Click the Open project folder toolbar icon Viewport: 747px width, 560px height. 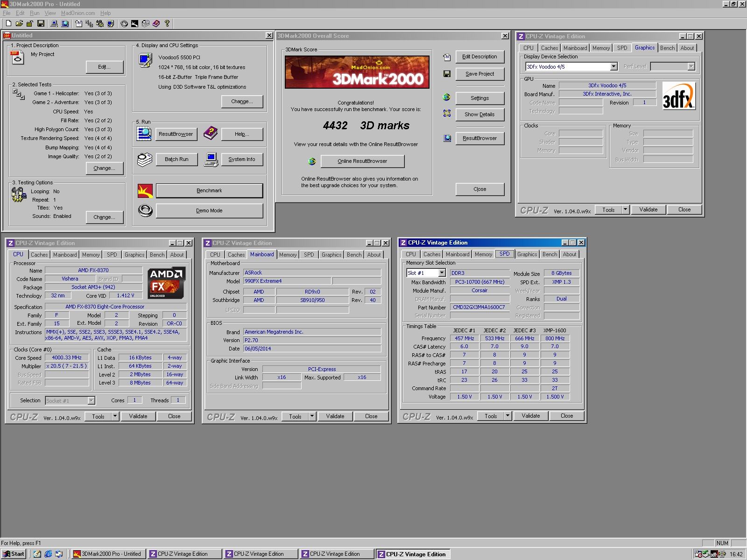(x=19, y=23)
